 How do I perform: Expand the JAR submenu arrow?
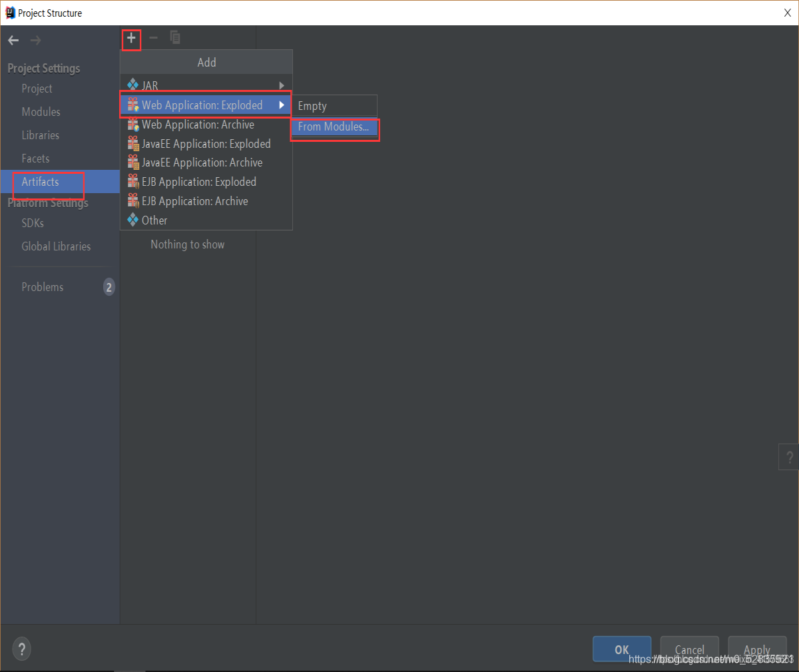pyautogui.click(x=282, y=85)
